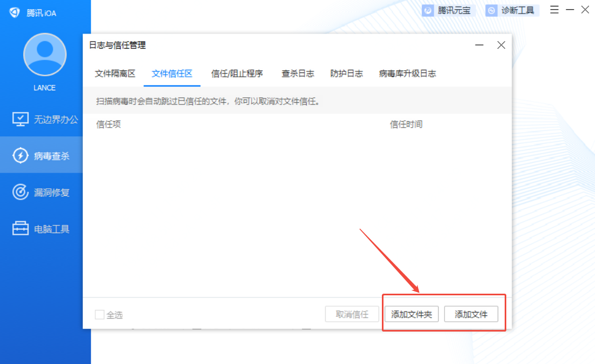Open the 诊断工具 panel

(511, 10)
